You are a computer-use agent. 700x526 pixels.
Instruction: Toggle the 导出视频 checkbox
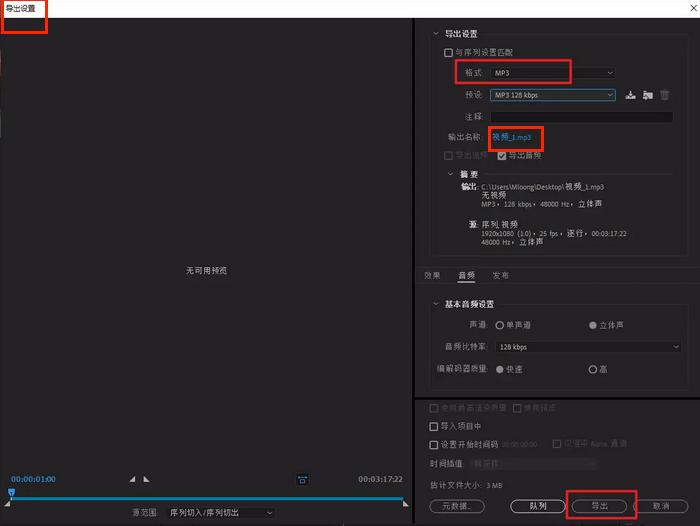[x=448, y=155]
